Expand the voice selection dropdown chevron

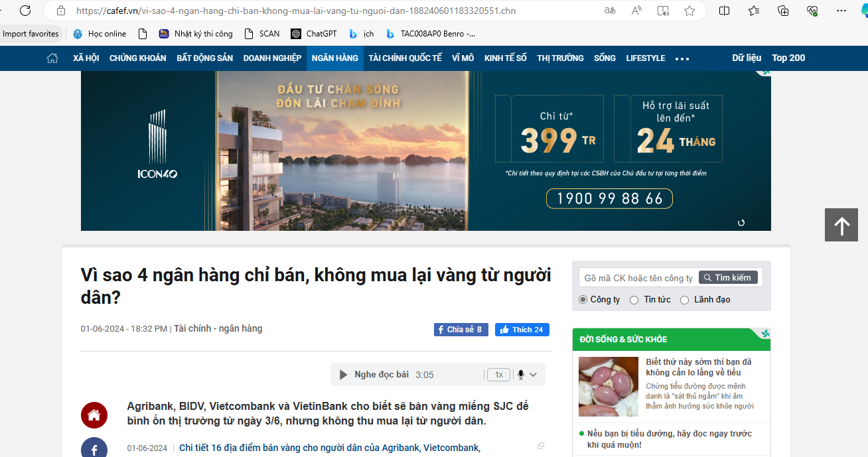click(533, 375)
